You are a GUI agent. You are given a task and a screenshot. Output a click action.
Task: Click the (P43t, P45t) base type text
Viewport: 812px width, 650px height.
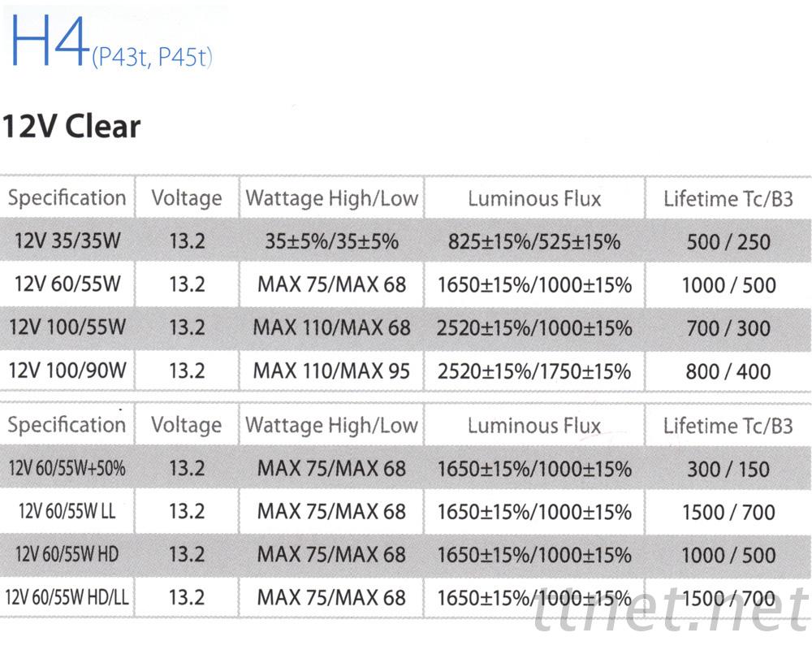[151, 58]
